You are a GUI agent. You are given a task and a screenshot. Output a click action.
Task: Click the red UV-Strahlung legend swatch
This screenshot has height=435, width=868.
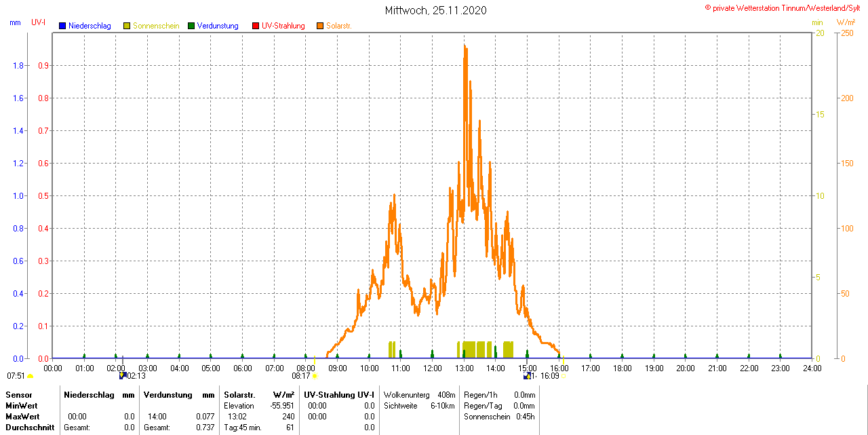[256, 26]
